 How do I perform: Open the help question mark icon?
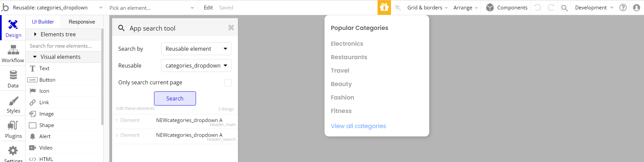pyautogui.click(x=623, y=7)
